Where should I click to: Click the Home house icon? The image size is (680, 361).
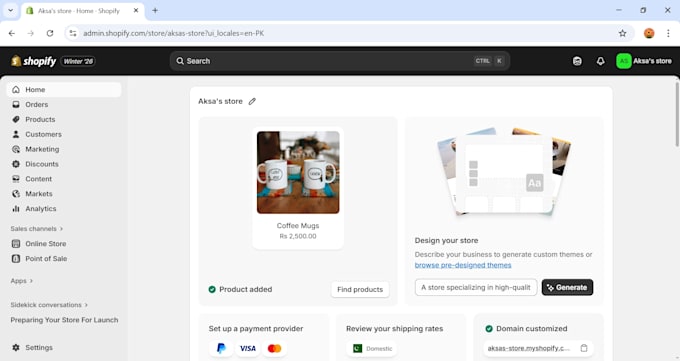pyautogui.click(x=16, y=89)
